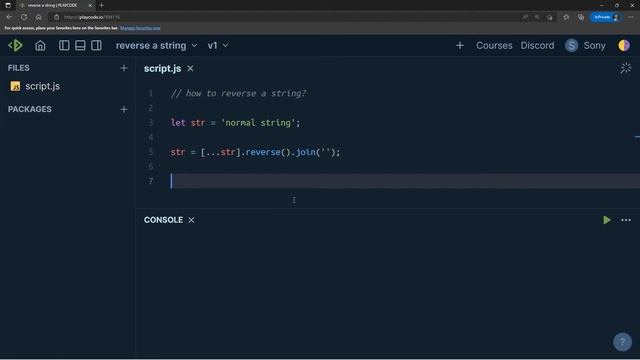Click the reverse().join('') code line
This screenshot has height=360, width=640.
click(256, 152)
